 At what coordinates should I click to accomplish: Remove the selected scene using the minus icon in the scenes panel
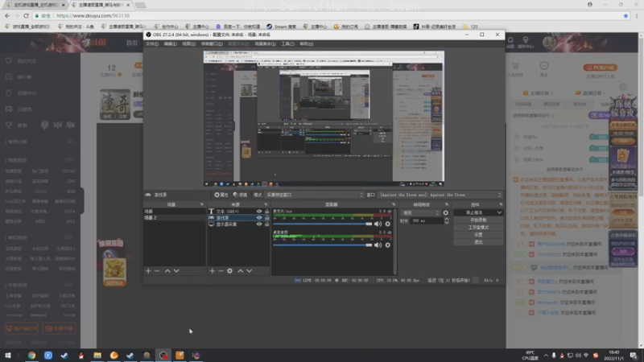click(x=157, y=271)
